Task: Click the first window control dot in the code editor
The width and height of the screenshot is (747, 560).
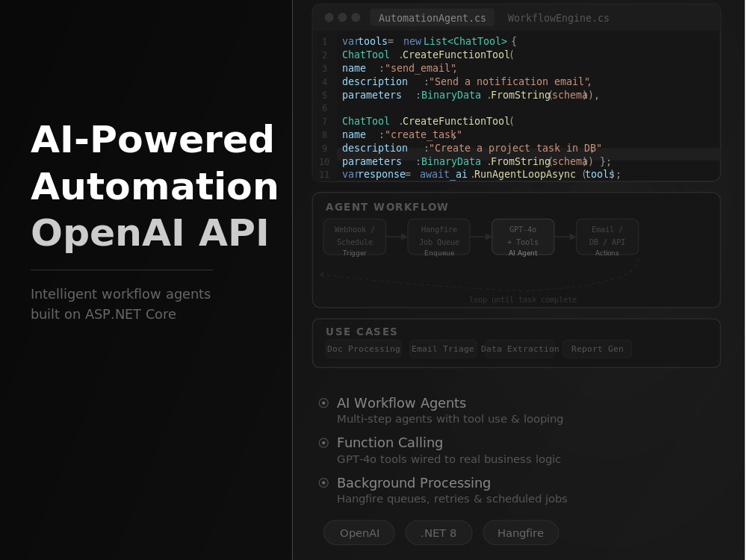Action: [x=329, y=18]
